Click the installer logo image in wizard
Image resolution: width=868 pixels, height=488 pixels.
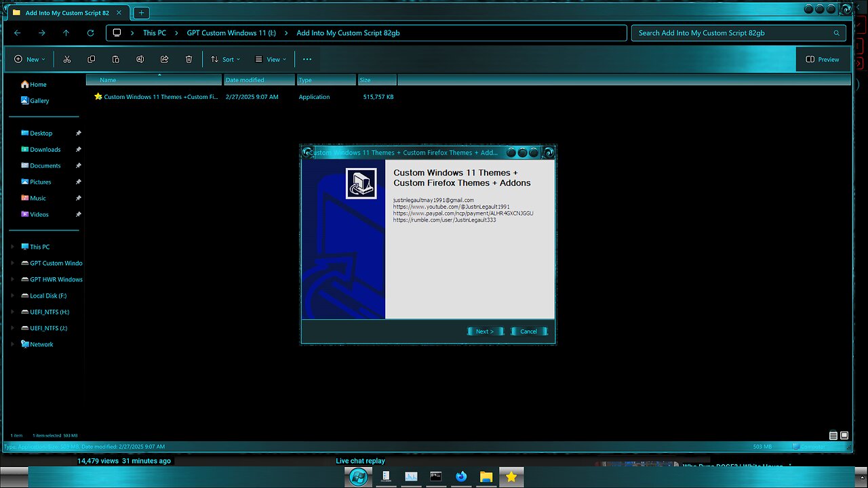pos(361,183)
